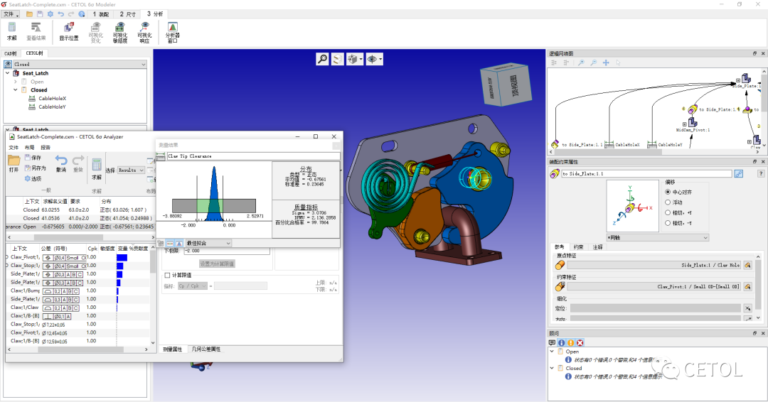The width and height of the screenshot is (768, 402).
Task: Click the Claw_Pivot variance contribution bar
Action: tap(122, 258)
